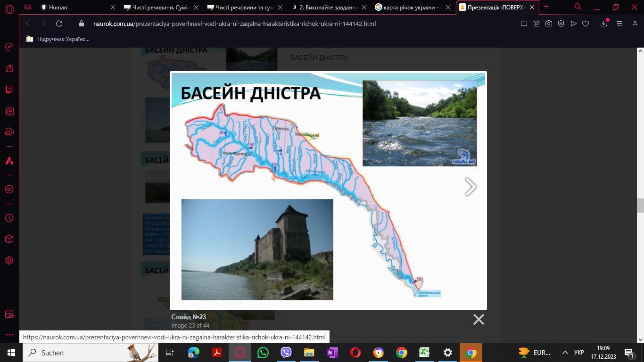Open sidebar three-dot more options
The width and height of the screenshot is (644, 362).
9,335
